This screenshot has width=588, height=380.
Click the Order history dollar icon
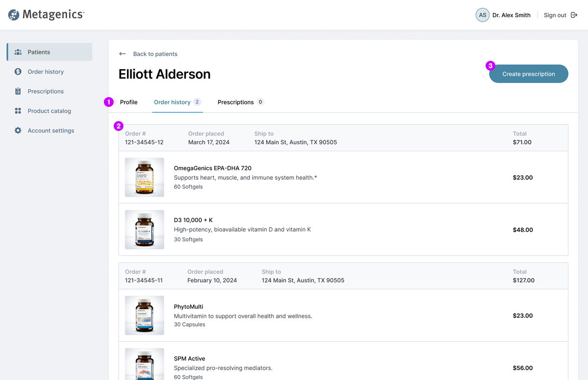tap(18, 72)
